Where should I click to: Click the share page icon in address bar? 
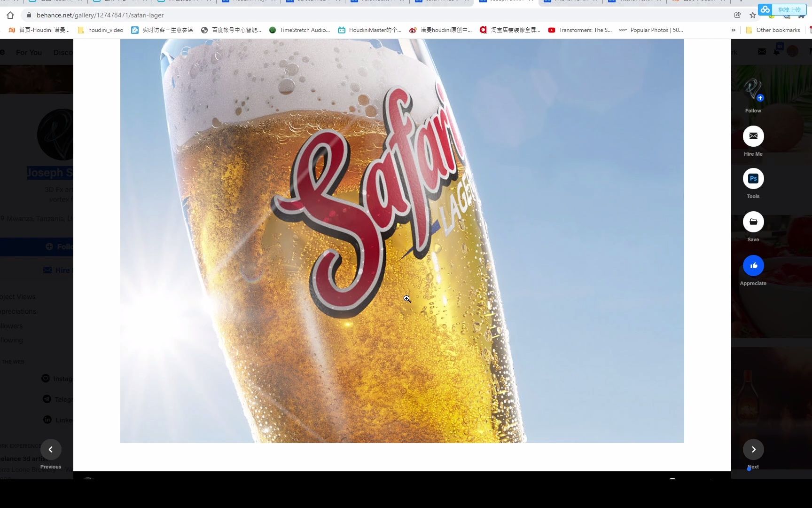[738, 15]
